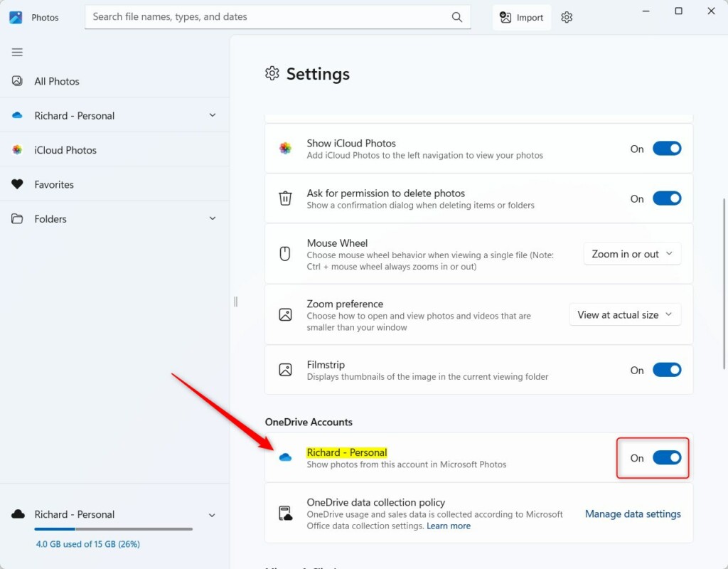Click the dark cloud icon at sidebar bottom
Viewport: 728px width, 569px height.
18,514
